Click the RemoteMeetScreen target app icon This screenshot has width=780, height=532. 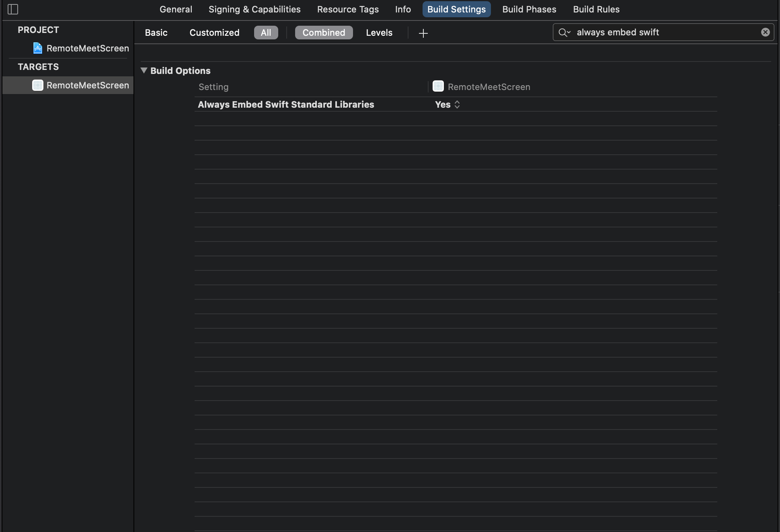38,85
